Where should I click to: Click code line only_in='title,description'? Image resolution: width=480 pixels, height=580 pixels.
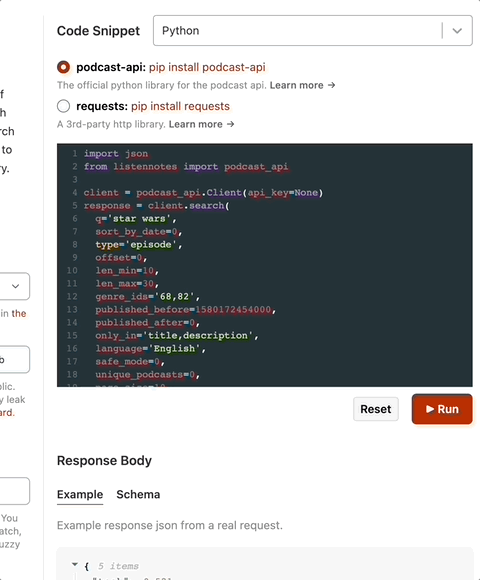pos(177,335)
